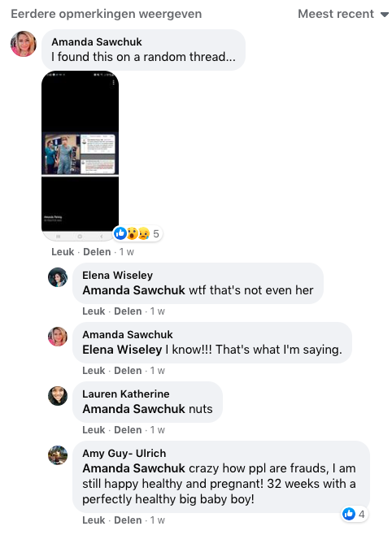The height and width of the screenshot is (535, 392).
Task: Open the Meest recent sort dropdown
Action: 343,14
